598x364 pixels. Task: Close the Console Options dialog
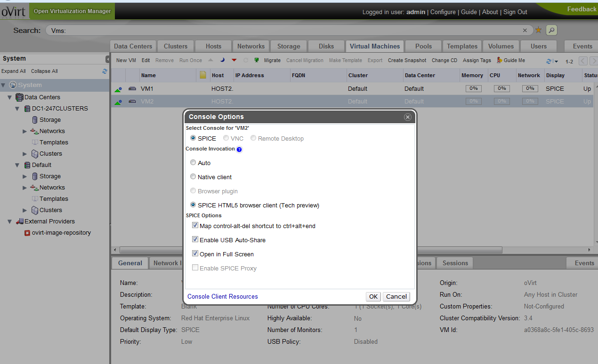click(x=408, y=117)
